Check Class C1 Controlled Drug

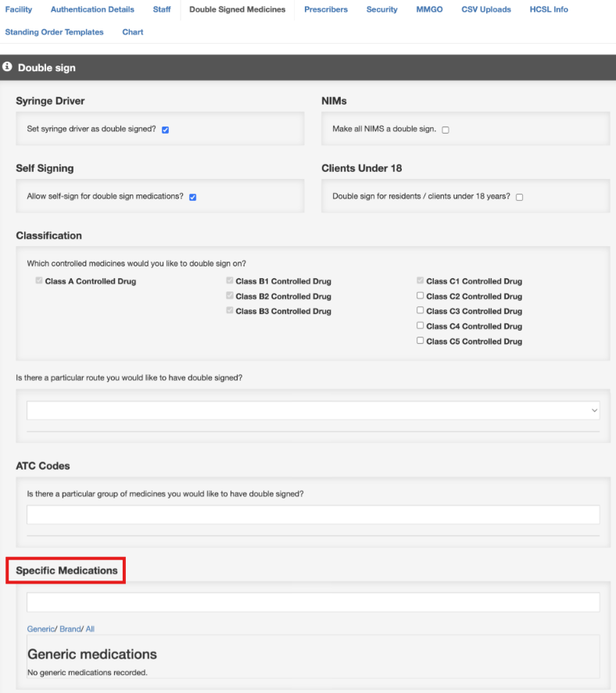click(x=420, y=280)
